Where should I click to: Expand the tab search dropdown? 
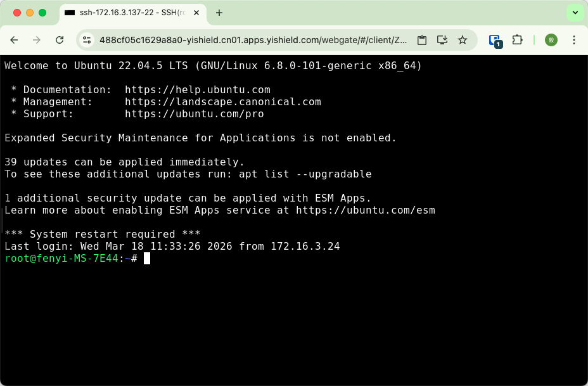(575, 13)
